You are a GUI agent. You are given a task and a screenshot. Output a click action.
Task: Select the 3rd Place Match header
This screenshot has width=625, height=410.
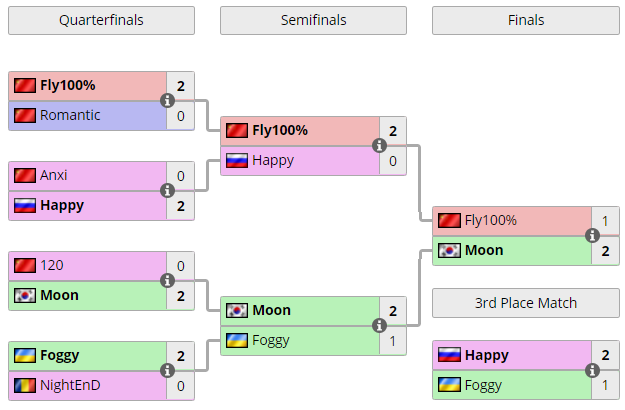[x=526, y=303]
